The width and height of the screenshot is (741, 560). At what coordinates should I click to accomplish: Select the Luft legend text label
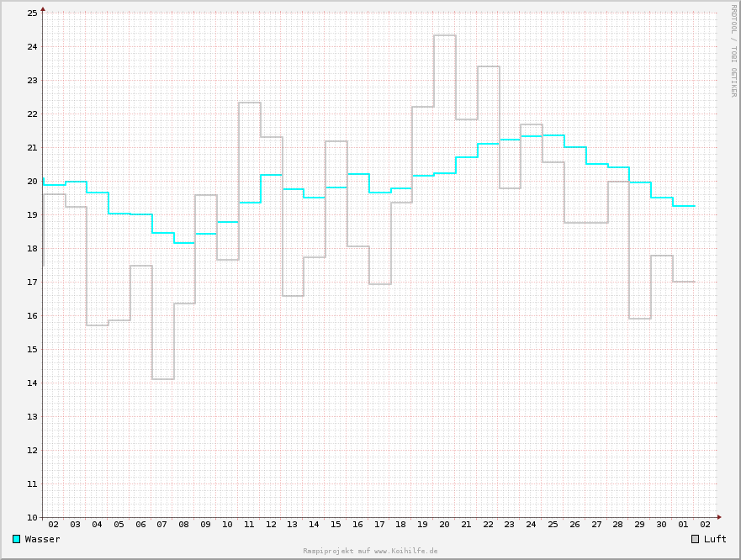(715, 539)
